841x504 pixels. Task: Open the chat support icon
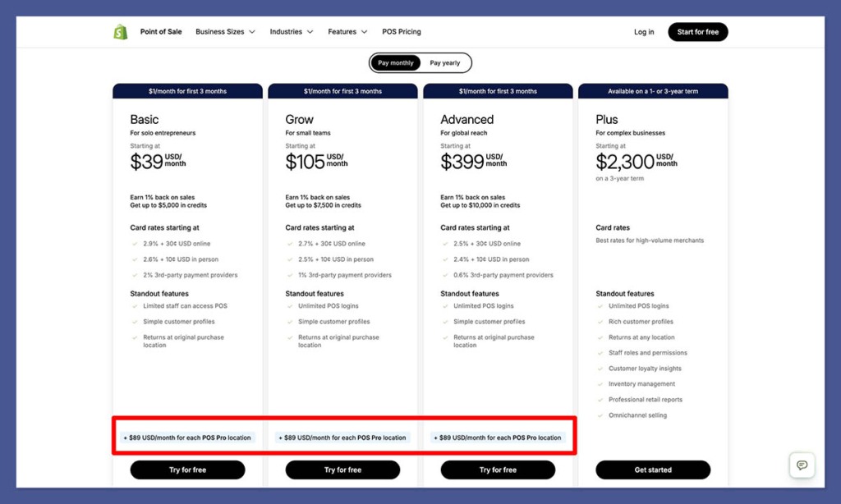coord(802,465)
